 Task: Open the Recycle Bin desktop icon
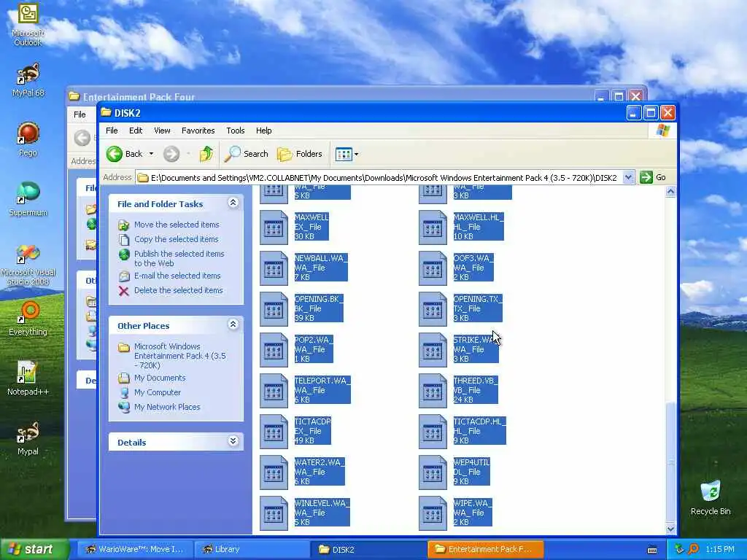coord(711,498)
